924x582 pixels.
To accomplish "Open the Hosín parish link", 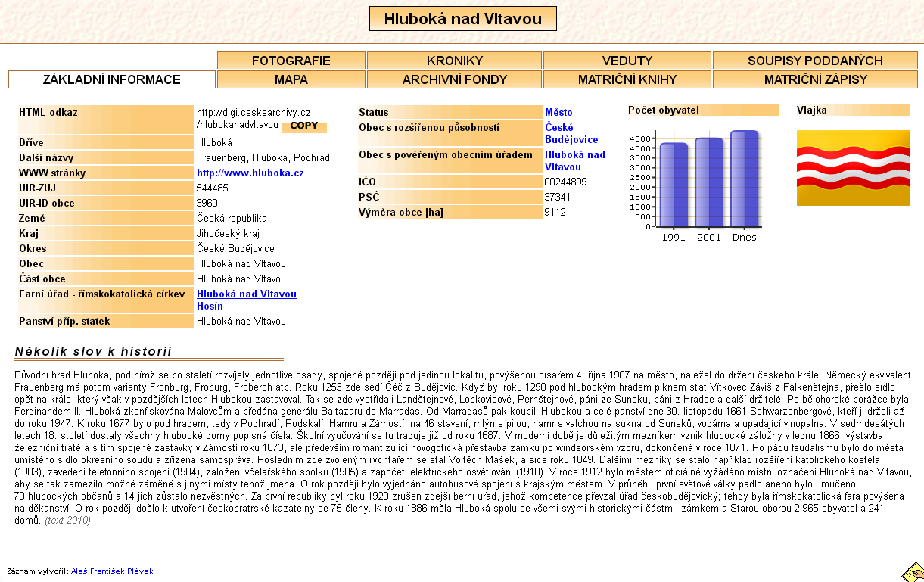I will click(210, 307).
